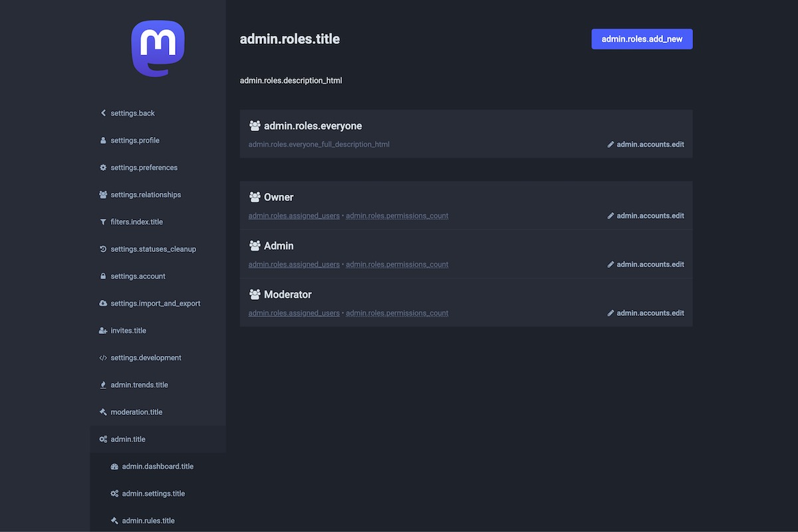
Task: Edit the Owner role
Action: tap(646, 215)
